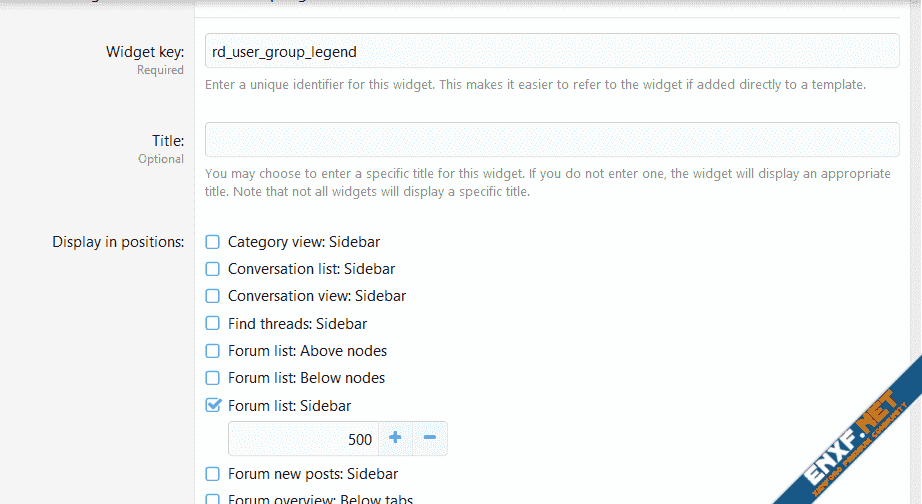Decrease the Forum list sidebar display order
922x504 pixels.
pos(430,438)
